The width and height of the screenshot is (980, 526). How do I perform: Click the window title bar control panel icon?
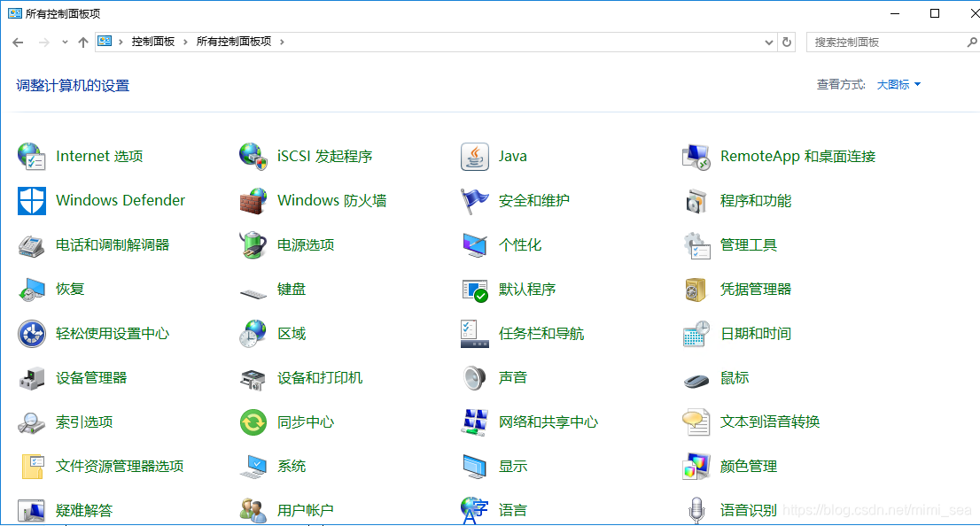(14, 13)
